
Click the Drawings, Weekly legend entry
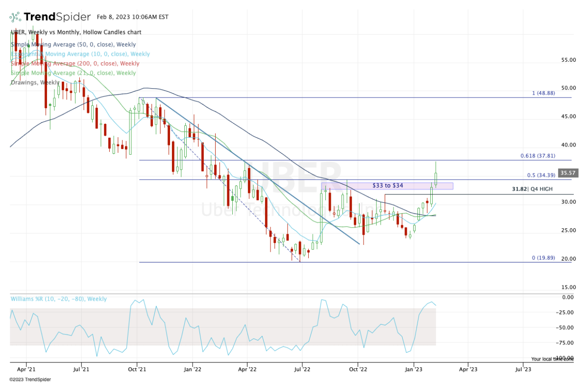tap(36, 82)
